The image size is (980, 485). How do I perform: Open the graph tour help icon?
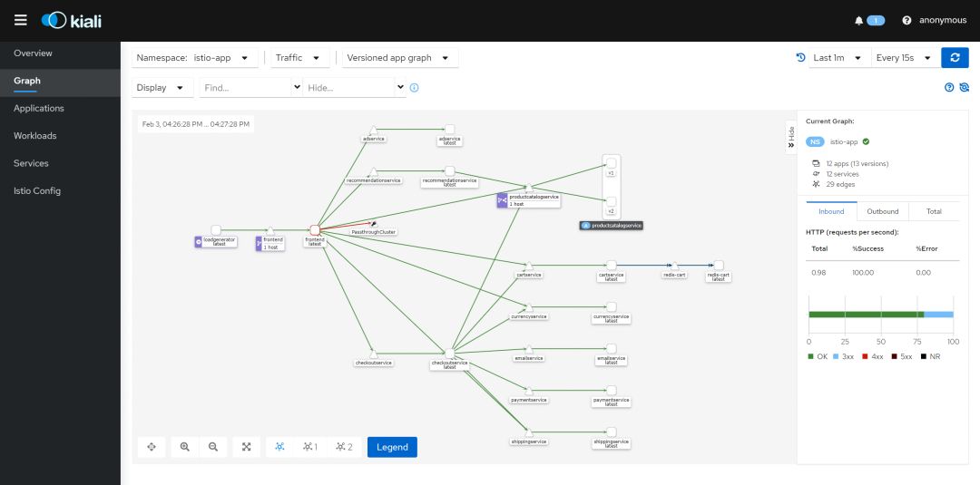coord(949,87)
